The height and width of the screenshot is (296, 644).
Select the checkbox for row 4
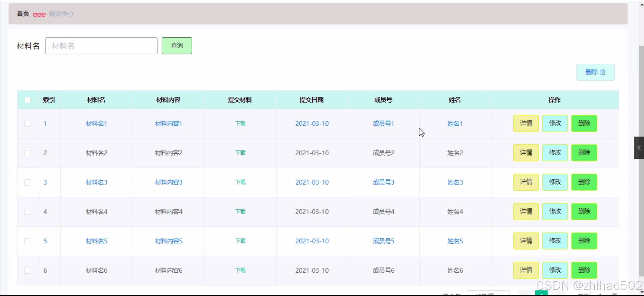pos(27,212)
